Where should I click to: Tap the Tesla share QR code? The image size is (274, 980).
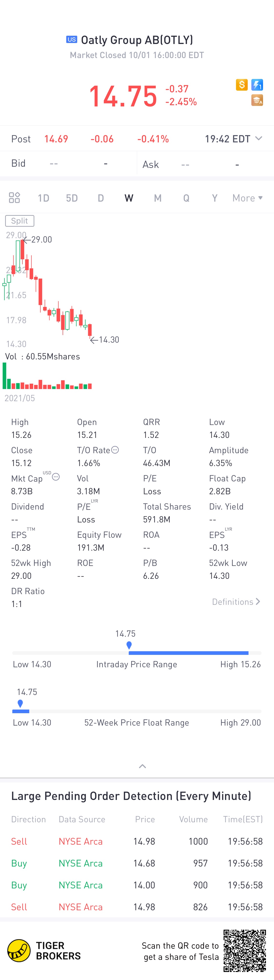(x=245, y=950)
